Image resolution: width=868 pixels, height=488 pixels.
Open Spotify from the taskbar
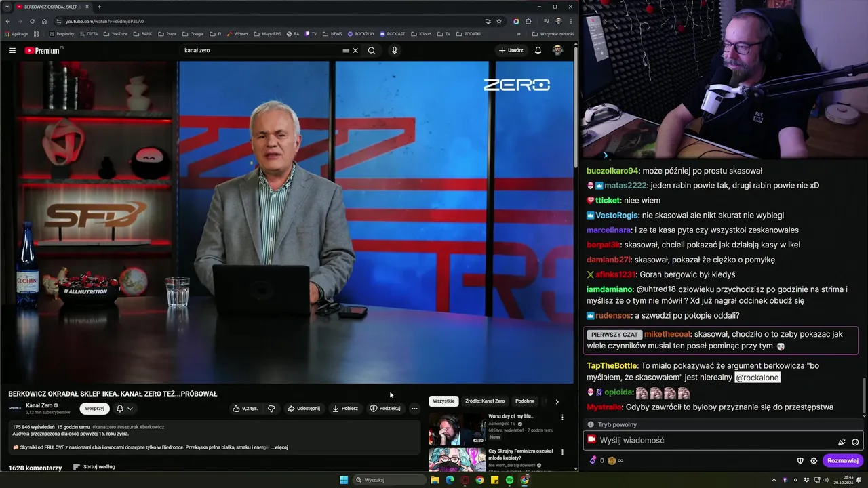[x=509, y=480]
